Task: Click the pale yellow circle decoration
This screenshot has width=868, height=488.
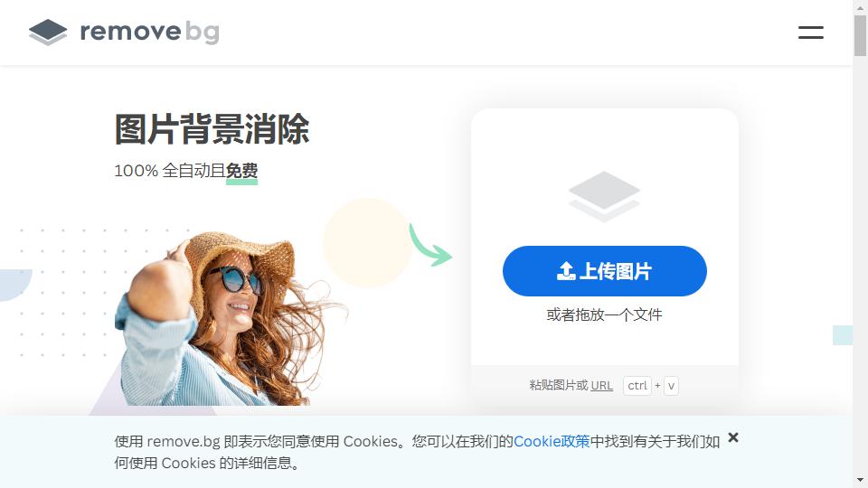Action: click(368, 242)
